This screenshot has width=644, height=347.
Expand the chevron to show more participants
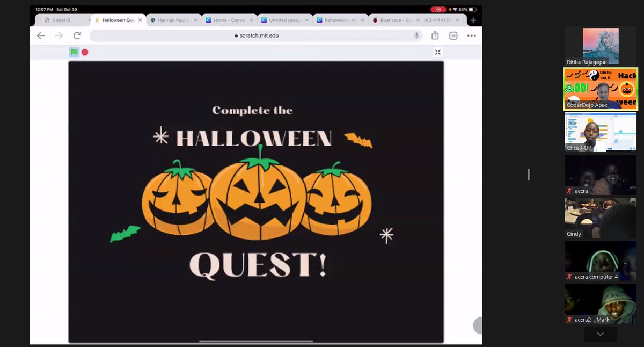(x=599, y=334)
